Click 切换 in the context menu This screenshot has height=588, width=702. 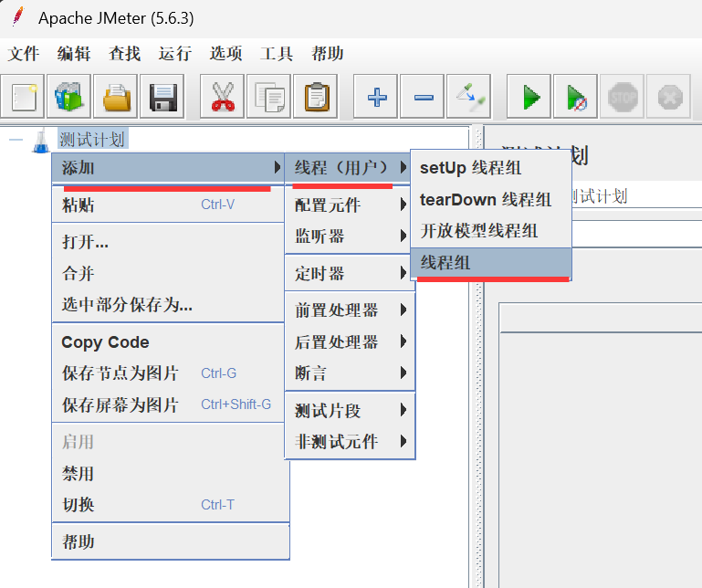coord(170,505)
